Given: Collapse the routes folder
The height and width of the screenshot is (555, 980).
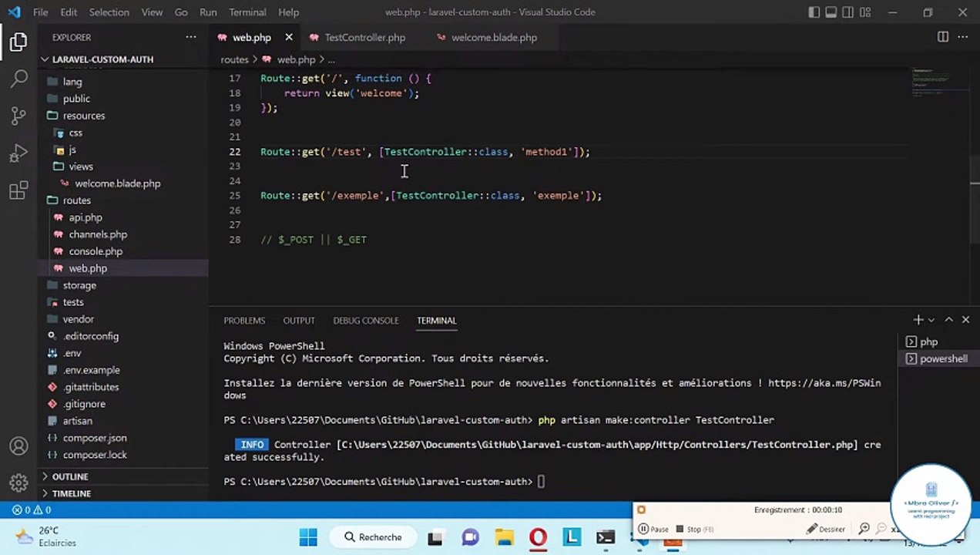Looking at the screenshot, I should [123, 200].
